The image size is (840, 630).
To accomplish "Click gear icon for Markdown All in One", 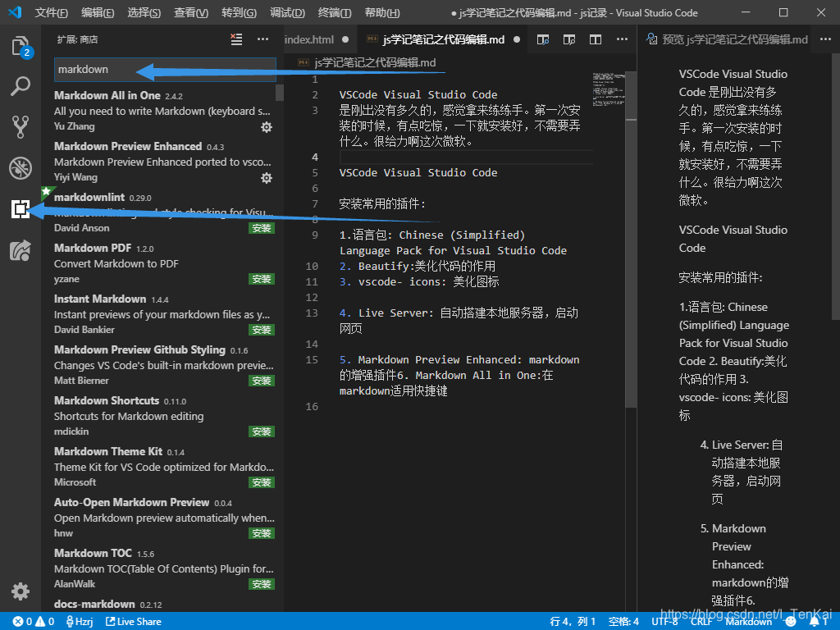I will coord(267,127).
